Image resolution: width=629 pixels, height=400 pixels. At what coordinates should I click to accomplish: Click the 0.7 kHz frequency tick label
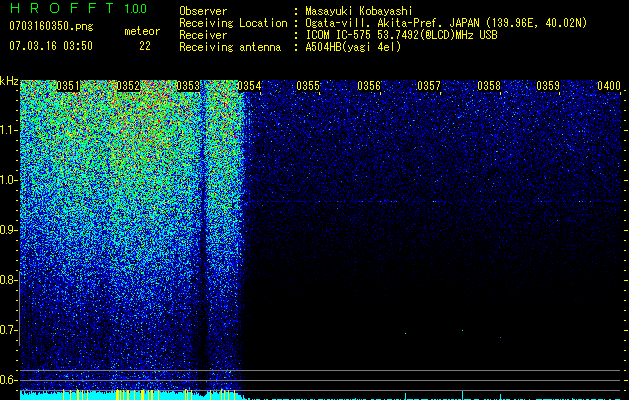point(9,330)
